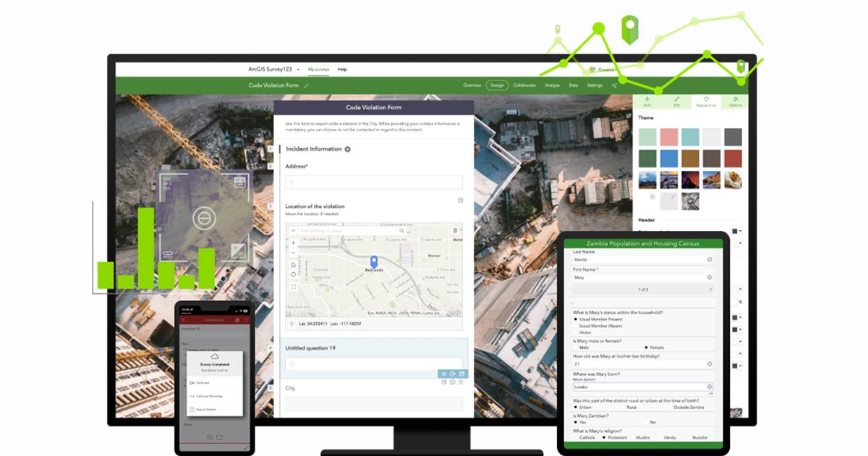Open the My surveys tab
This screenshot has width=868, height=456.
pyautogui.click(x=318, y=69)
